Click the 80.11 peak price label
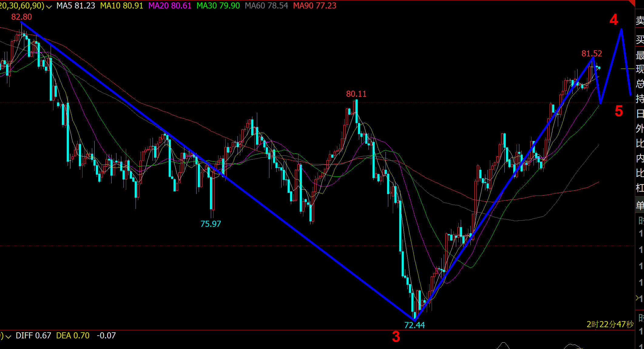Screen dimensions: 644x349 (356, 94)
